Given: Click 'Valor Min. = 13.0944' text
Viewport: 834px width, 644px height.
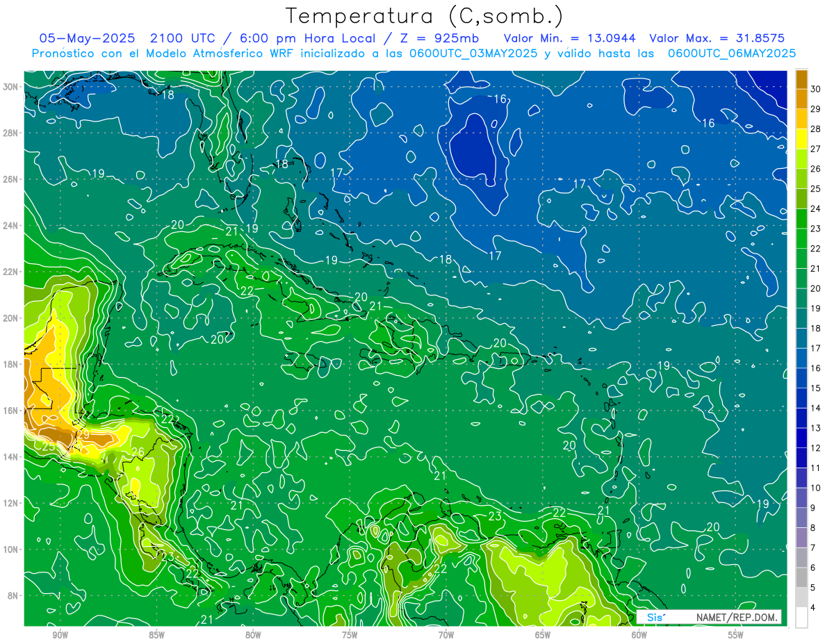Looking at the screenshot, I should point(571,38).
